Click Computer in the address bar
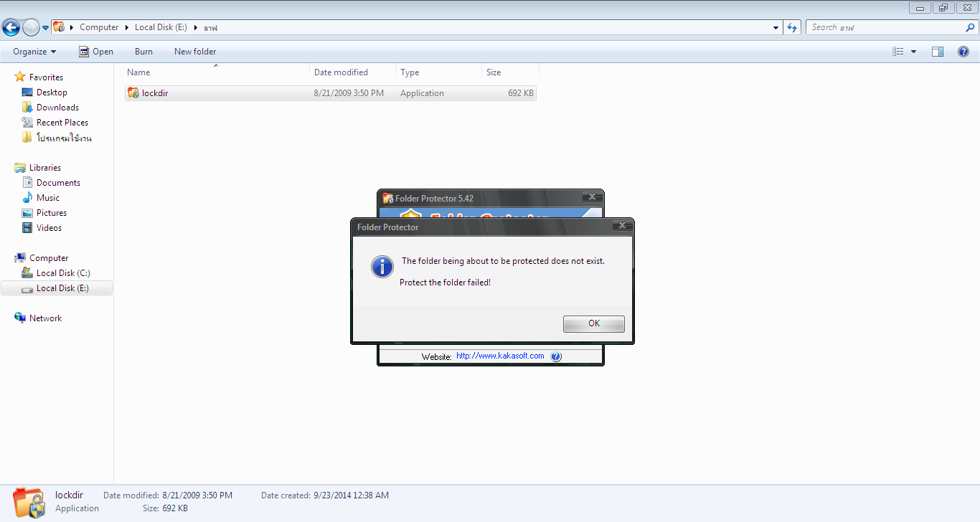 pyautogui.click(x=99, y=27)
